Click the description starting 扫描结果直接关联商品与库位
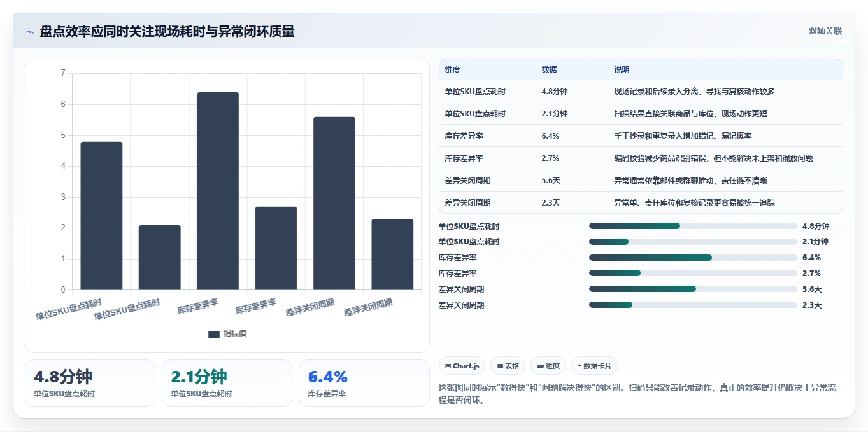Image resolution: width=868 pixels, height=432 pixels. [x=690, y=114]
